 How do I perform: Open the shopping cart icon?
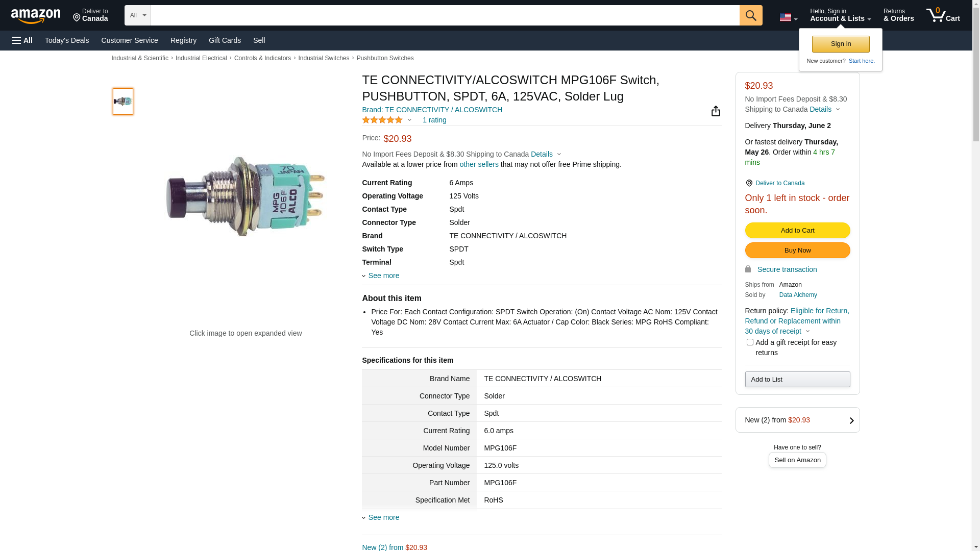tap(942, 15)
